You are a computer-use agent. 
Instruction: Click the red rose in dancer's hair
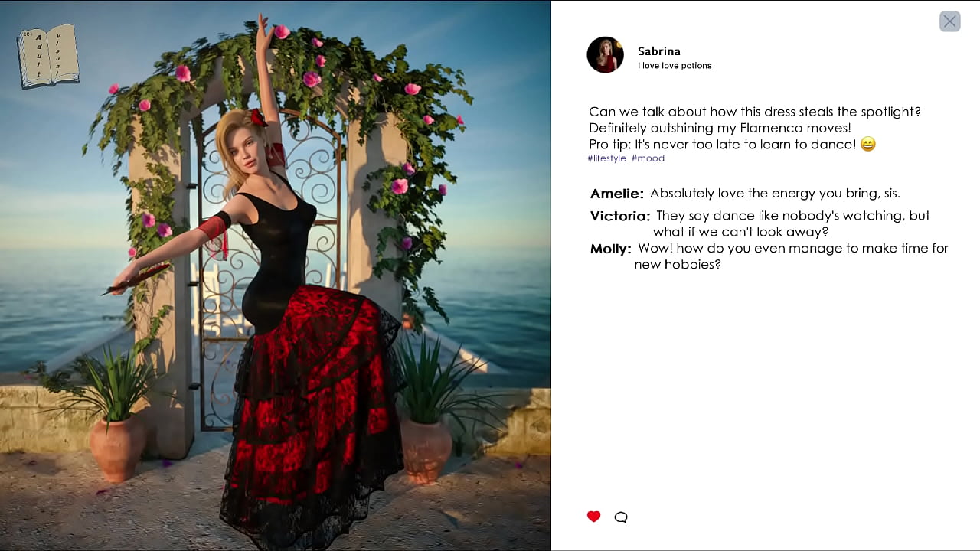(x=258, y=117)
